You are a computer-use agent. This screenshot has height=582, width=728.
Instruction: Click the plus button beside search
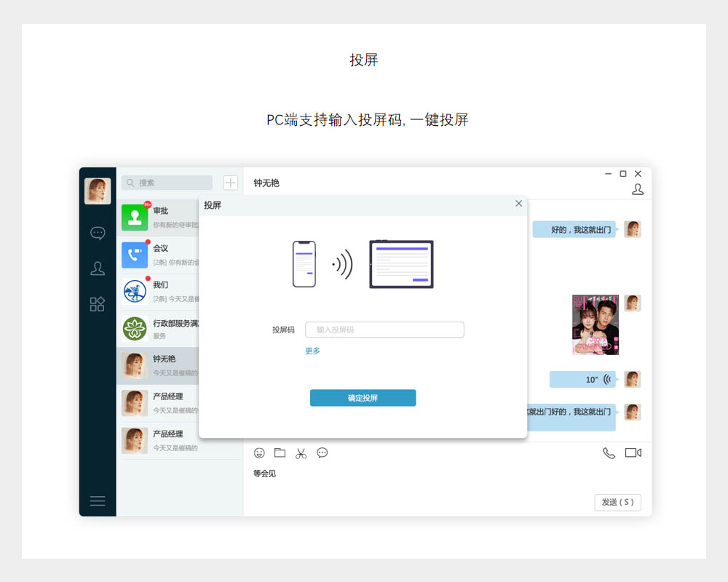pyautogui.click(x=230, y=183)
